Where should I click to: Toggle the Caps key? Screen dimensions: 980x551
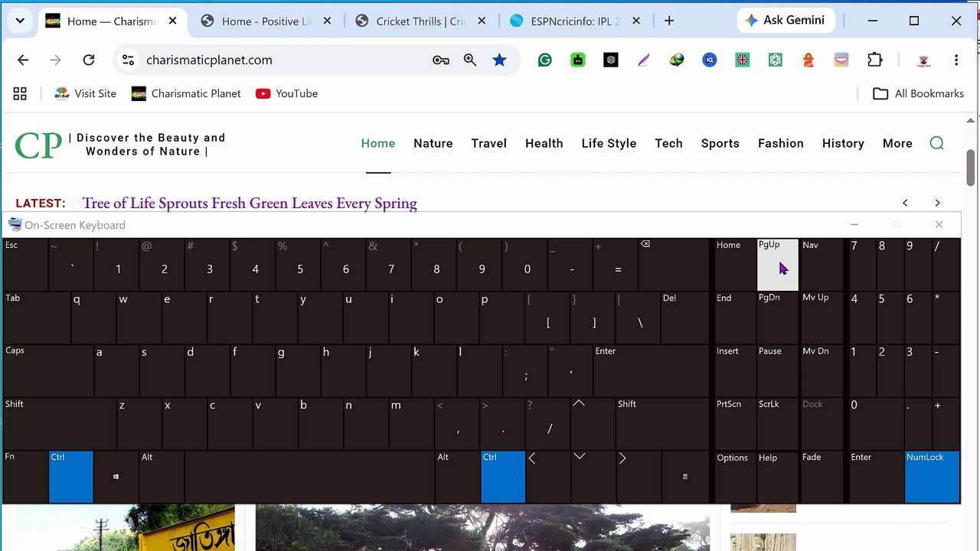[x=48, y=371]
